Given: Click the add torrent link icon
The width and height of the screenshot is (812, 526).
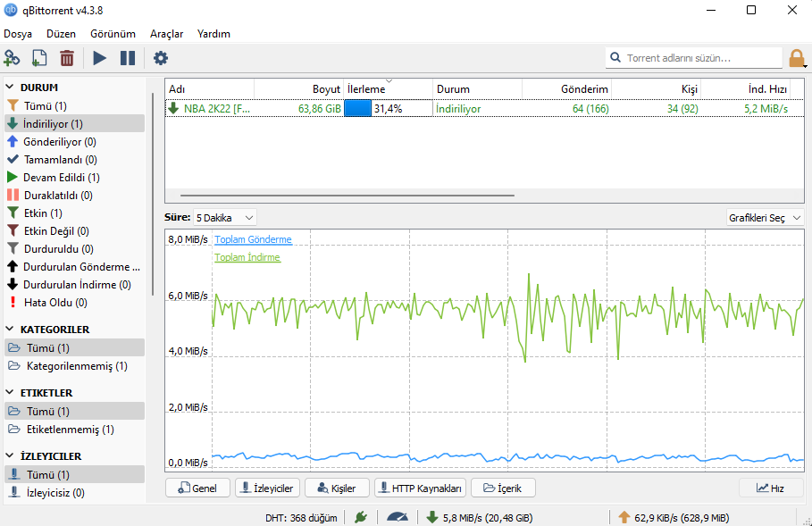Looking at the screenshot, I should coord(12,58).
